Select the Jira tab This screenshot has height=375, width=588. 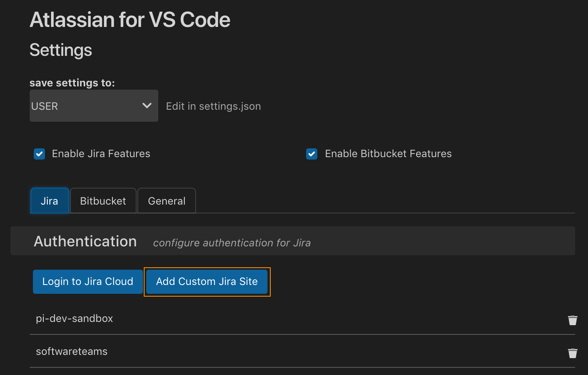pyautogui.click(x=49, y=201)
